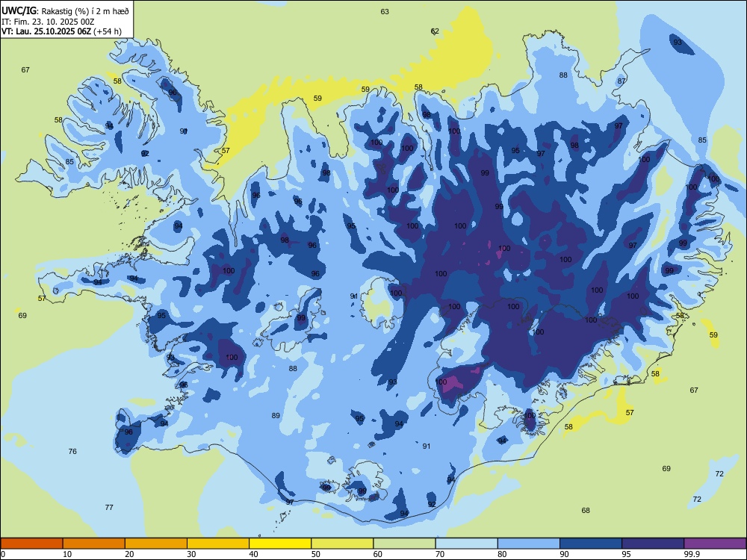Click the legend label '50'

[x=316, y=554]
